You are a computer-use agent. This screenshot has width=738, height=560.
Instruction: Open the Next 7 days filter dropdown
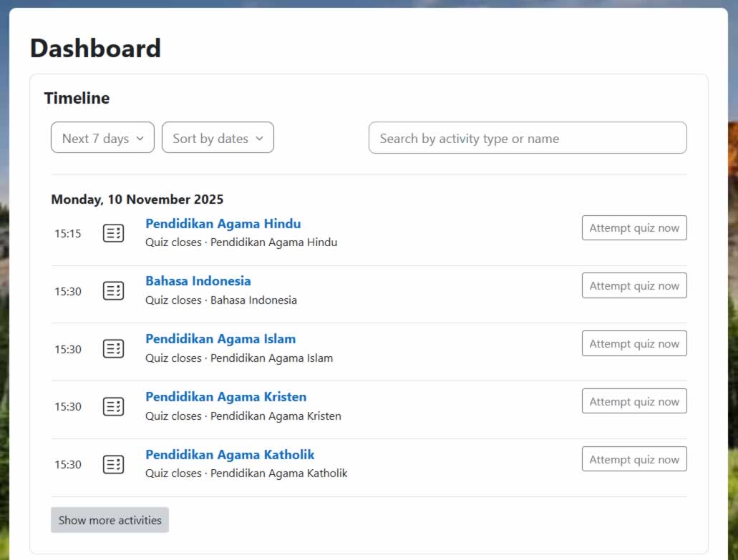(x=102, y=138)
